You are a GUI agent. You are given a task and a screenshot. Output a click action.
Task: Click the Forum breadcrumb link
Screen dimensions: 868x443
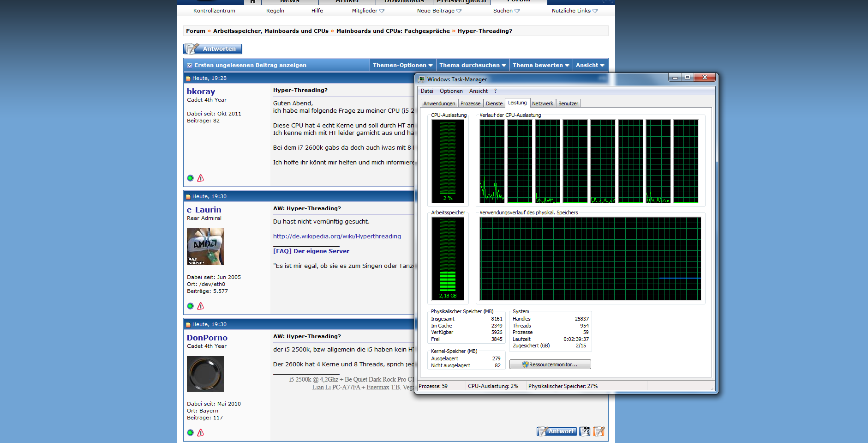pos(196,31)
